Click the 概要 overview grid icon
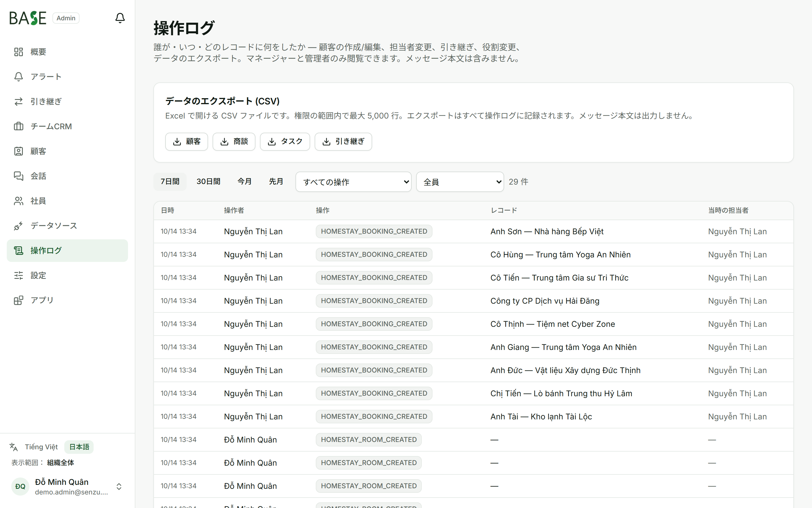Screen dimensions: 812x508 coord(18,52)
